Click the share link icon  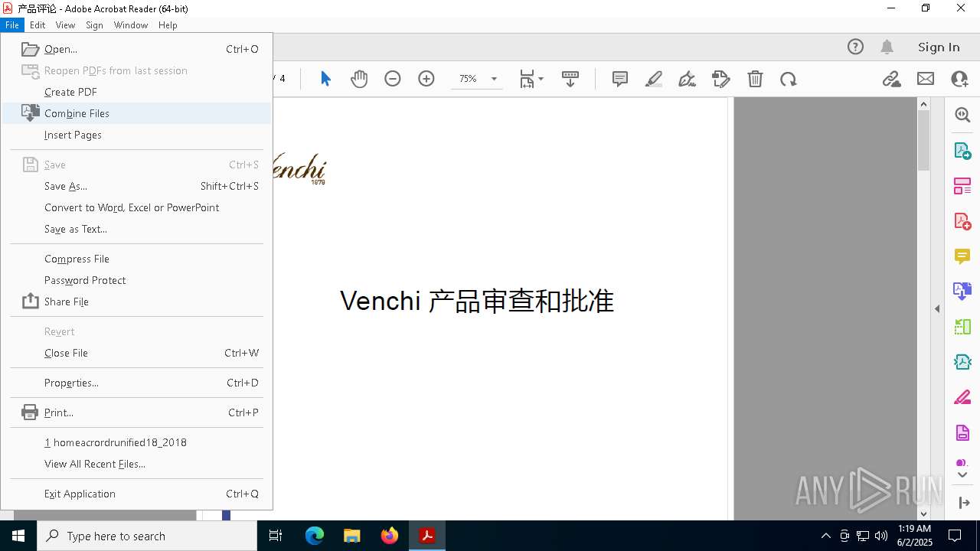coord(892,79)
